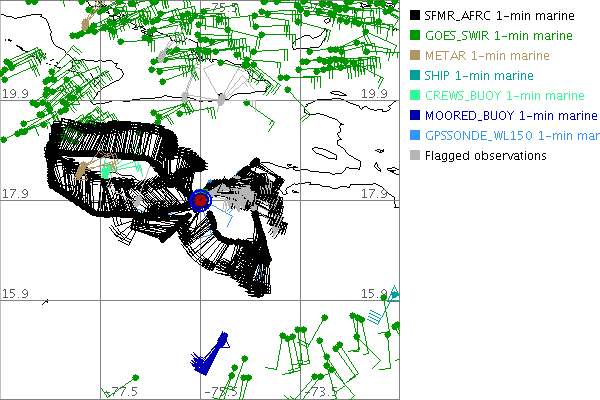
Task: Click the black SFMR_AFRC legend swatch
Action: click(x=415, y=16)
